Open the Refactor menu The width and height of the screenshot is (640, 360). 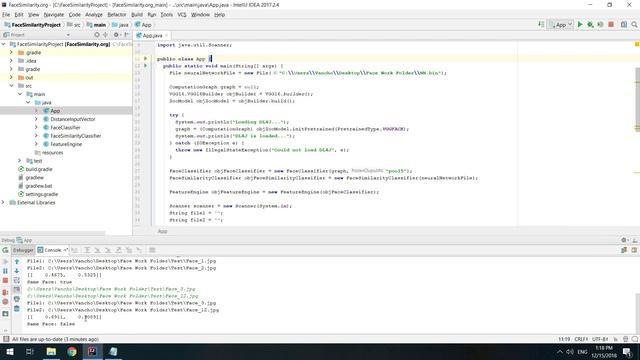[x=117, y=15]
